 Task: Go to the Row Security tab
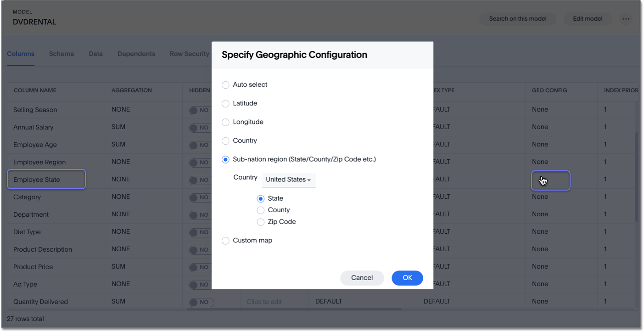point(189,54)
